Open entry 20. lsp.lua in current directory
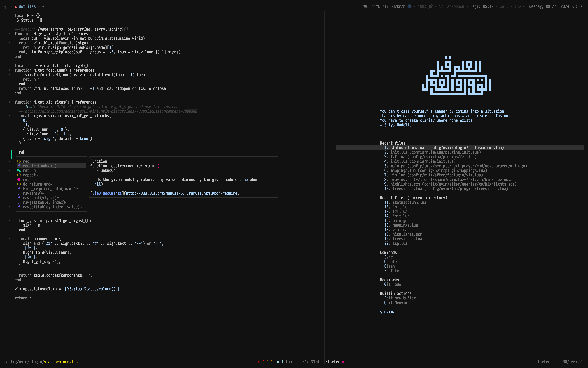 [x=395, y=243]
